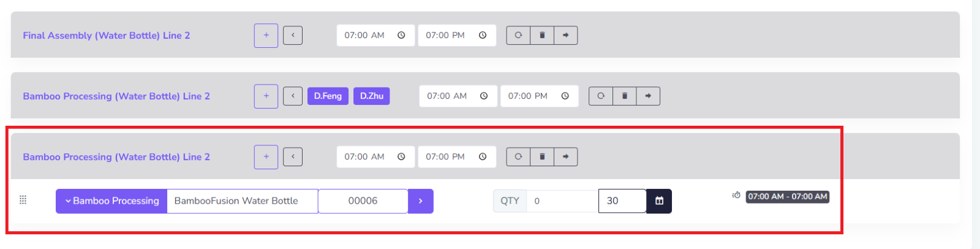Collapse Final Assembly row with chevron button
This screenshot has height=249, width=980.
[x=293, y=36]
